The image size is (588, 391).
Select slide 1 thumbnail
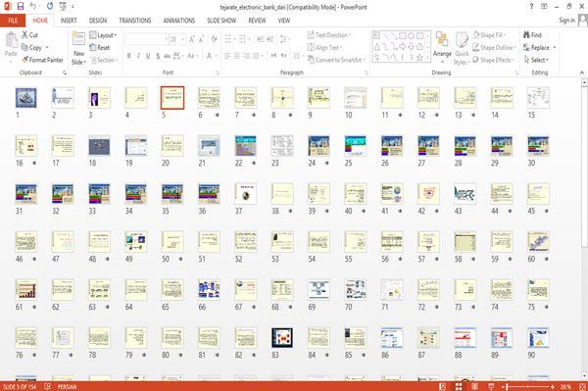tap(25, 97)
